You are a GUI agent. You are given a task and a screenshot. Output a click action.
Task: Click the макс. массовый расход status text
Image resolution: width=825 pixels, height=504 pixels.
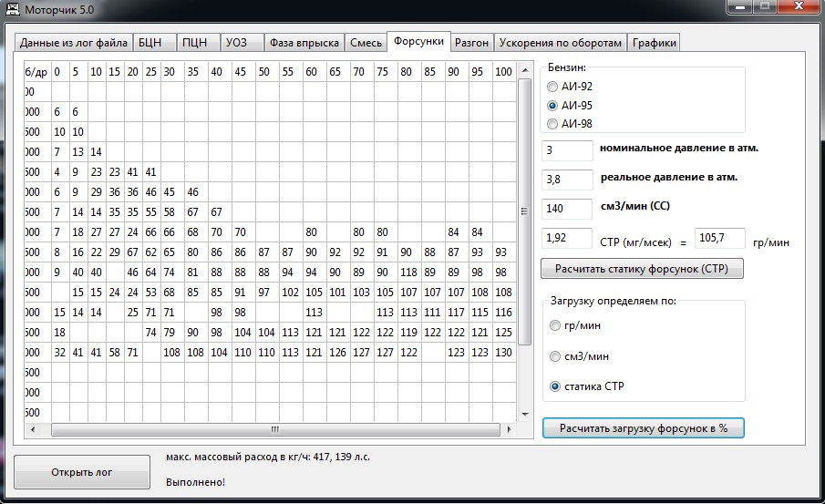point(268,458)
